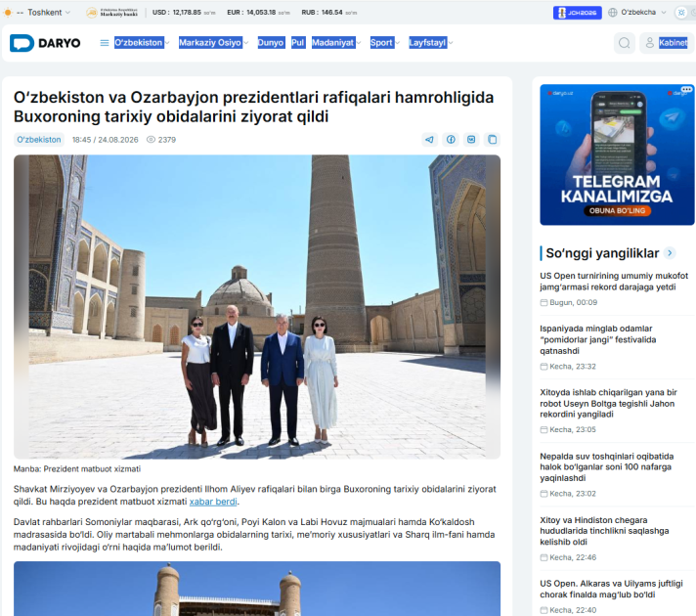Expand So'nggi yangiliklar arrow
Screen dimensions: 696x616
(x=670, y=253)
